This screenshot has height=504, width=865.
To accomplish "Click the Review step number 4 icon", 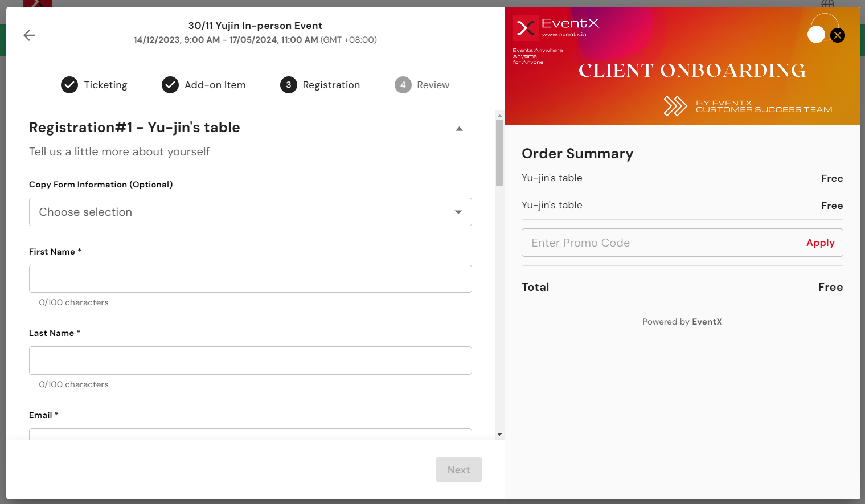I will click(x=403, y=85).
